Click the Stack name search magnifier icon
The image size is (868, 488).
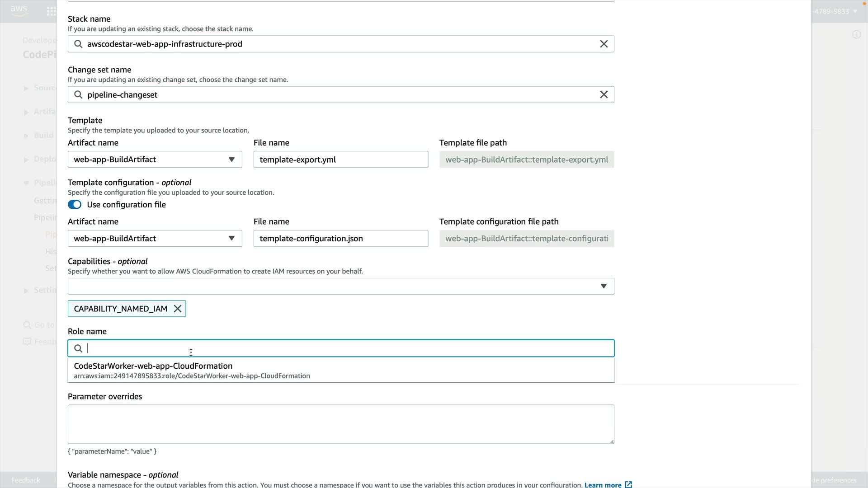tap(78, 44)
